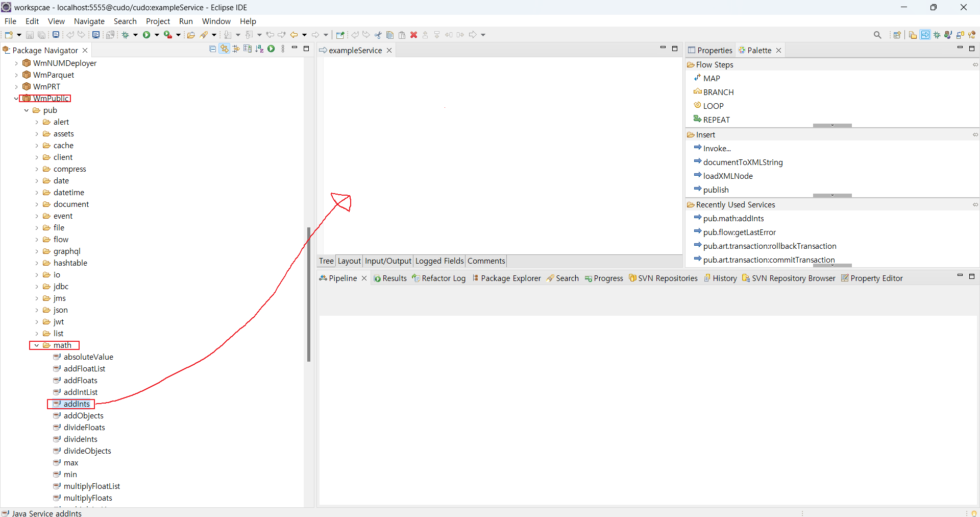Select the MAP flow step in palette
The width and height of the screenshot is (980, 517).
pos(707,79)
